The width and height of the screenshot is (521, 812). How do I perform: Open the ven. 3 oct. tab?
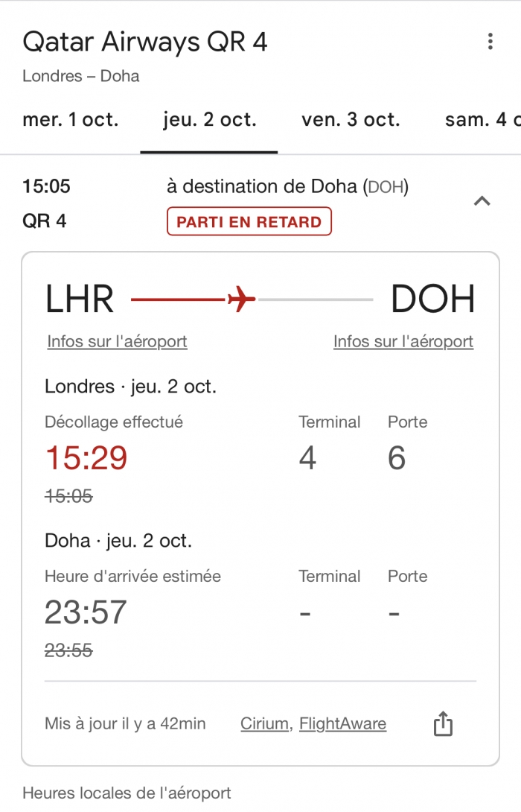pos(351,120)
